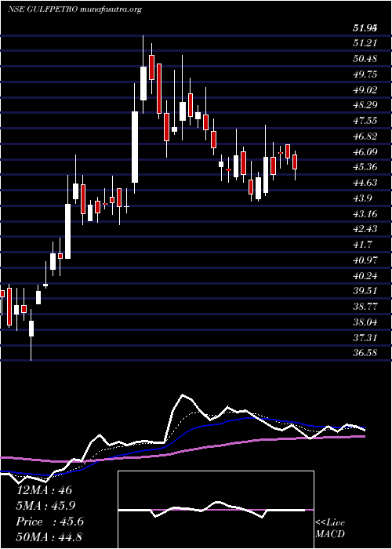Select the 42.43 price axis label
The image size is (392, 549).
[365, 229]
